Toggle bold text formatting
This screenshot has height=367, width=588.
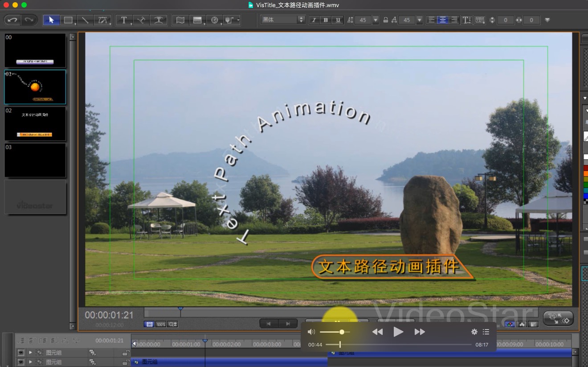[x=326, y=20]
